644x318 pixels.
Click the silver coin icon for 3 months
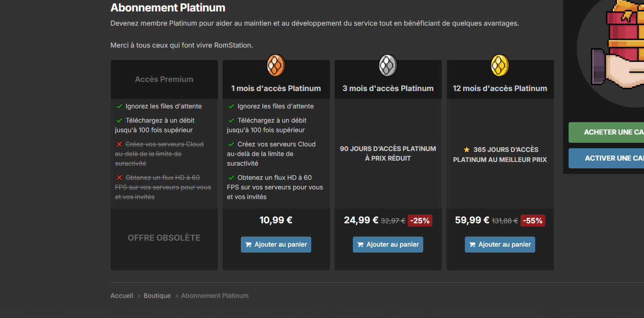[388, 65]
